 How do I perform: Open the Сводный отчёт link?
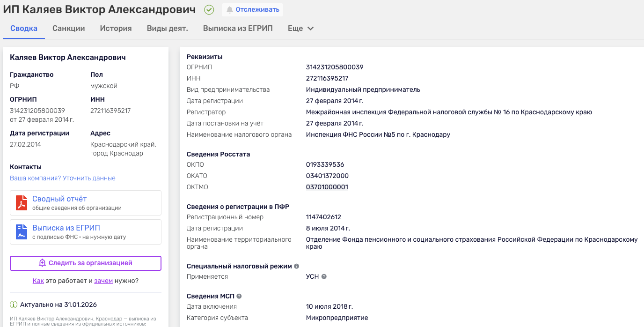59,199
